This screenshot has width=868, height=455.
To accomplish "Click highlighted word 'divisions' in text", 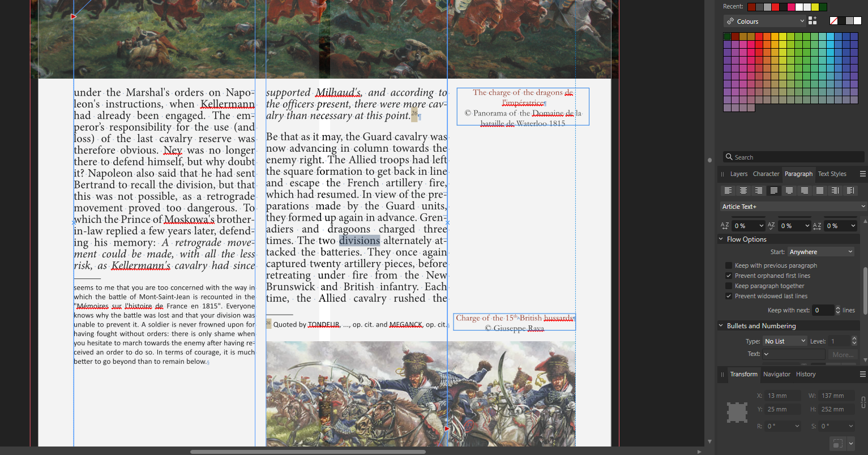I will point(360,241).
